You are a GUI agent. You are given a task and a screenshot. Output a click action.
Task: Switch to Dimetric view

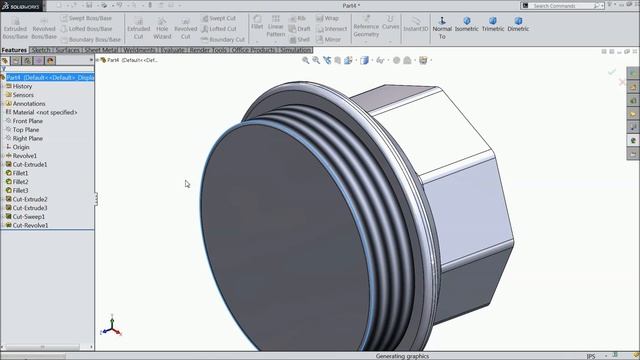[x=518, y=24]
